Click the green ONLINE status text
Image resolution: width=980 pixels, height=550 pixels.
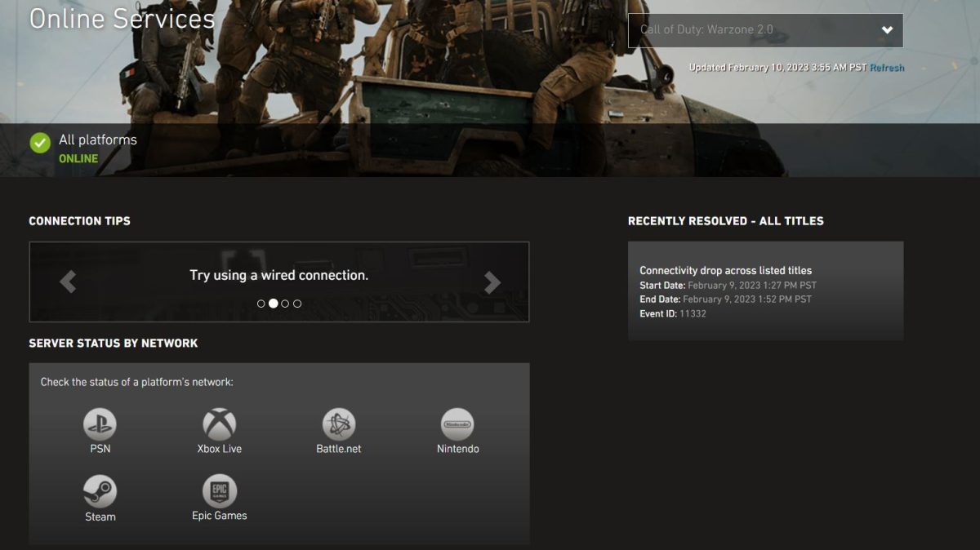(78, 159)
